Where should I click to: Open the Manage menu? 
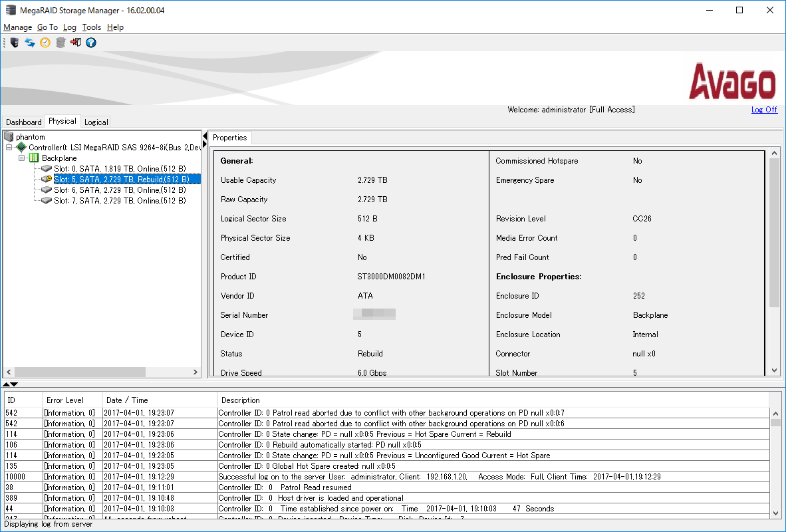click(17, 27)
